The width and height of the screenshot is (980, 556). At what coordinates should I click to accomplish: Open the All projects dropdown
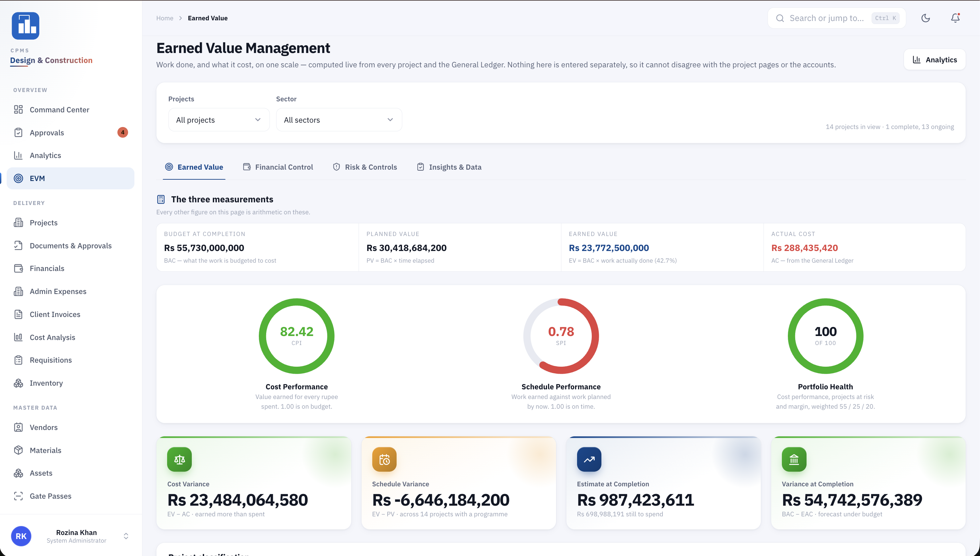tap(219, 120)
